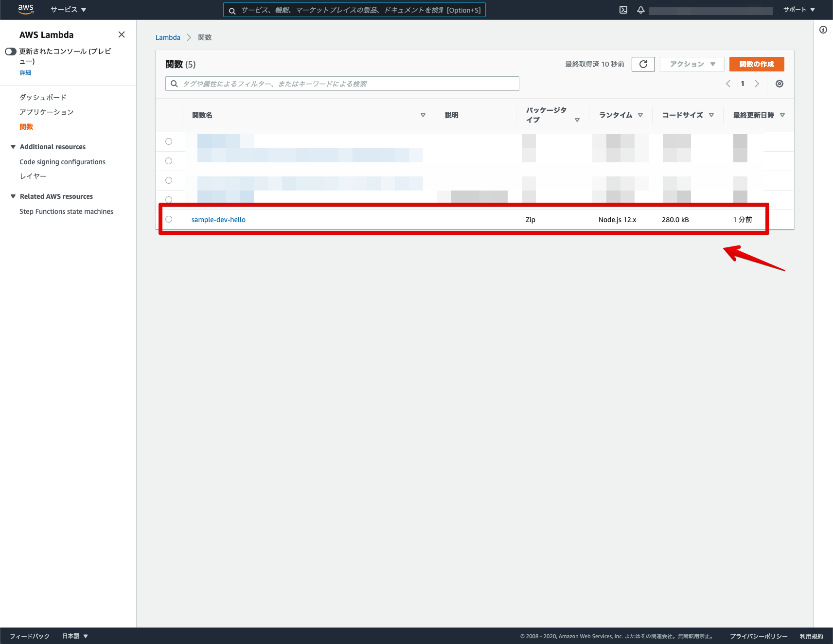
Task: Sort by 関数名 column arrow
Action: [423, 115]
